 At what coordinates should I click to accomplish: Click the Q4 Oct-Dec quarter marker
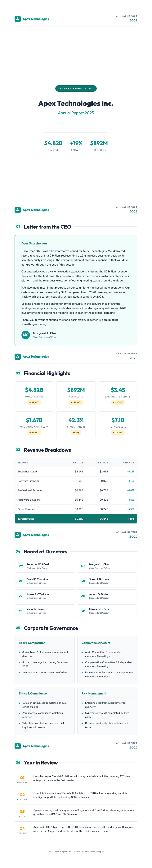[22, 830]
